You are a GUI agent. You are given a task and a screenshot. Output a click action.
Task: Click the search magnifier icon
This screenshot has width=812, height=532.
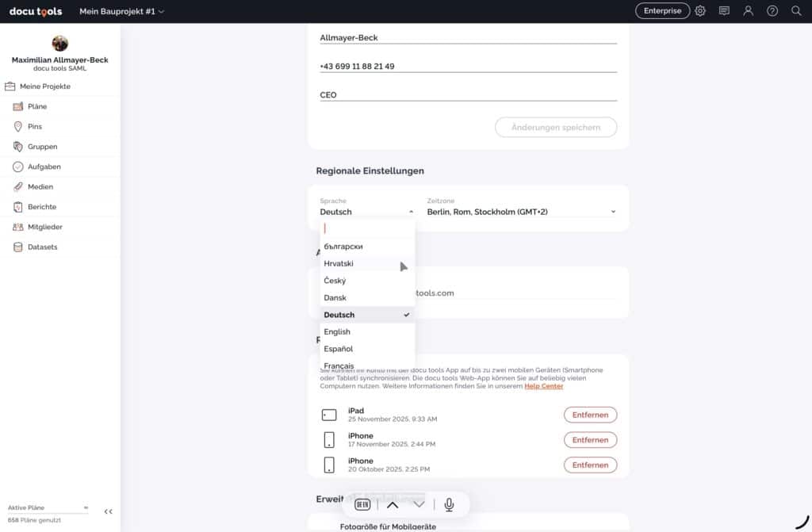pyautogui.click(x=796, y=11)
